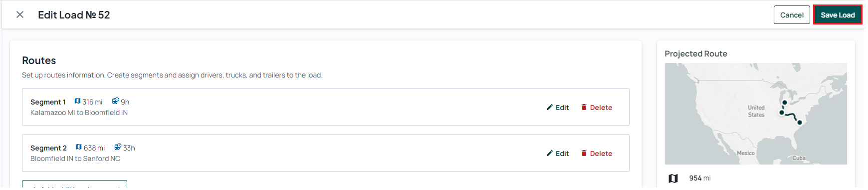Click the map distance icon for 316 mi

[x=77, y=101]
